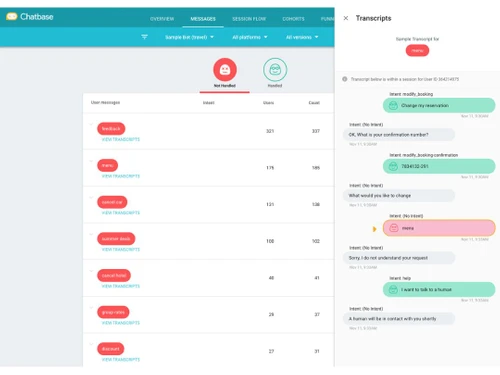The height and width of the screenshot is (375, 500).
Task: View transcripts for the menu message
Action: [x=121, y=176]
